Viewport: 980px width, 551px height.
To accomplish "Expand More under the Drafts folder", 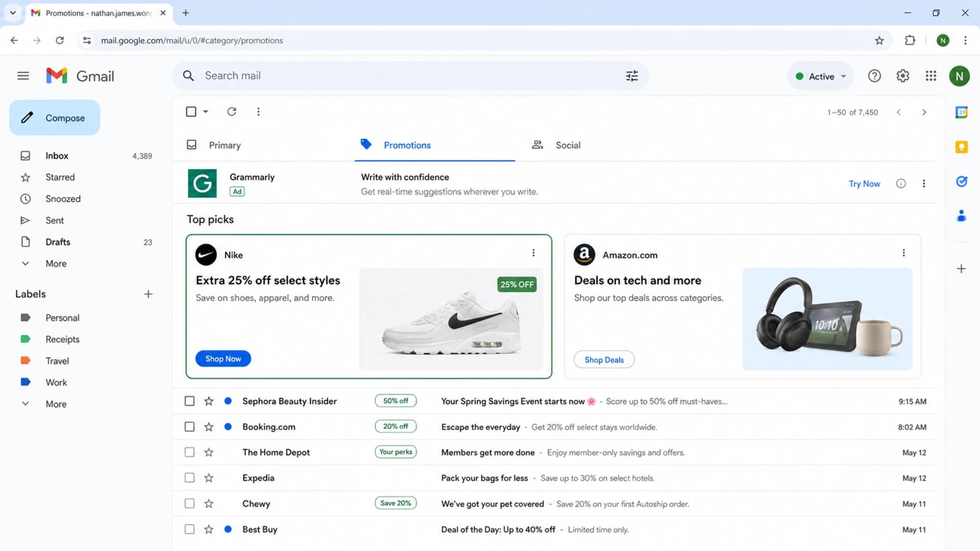I will pyautogui.click(x=56, y=264).
